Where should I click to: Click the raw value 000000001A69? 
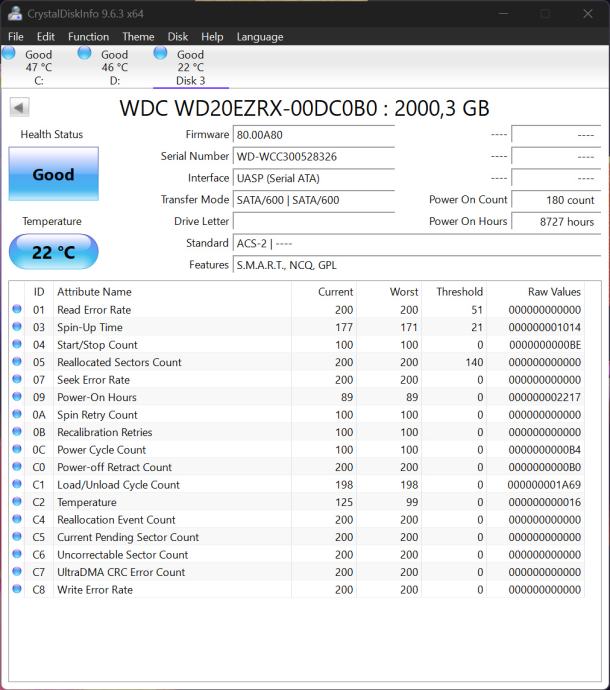tap(544, 484)
